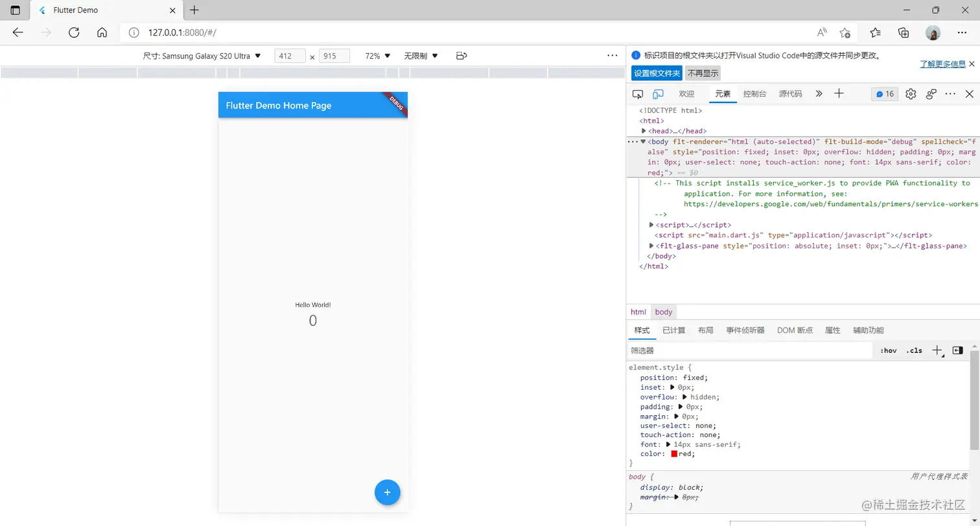Image resolution: width=980 pixels, height=526 pixels.
Task: Expand the overflow property value
Action: click(684, 397)
